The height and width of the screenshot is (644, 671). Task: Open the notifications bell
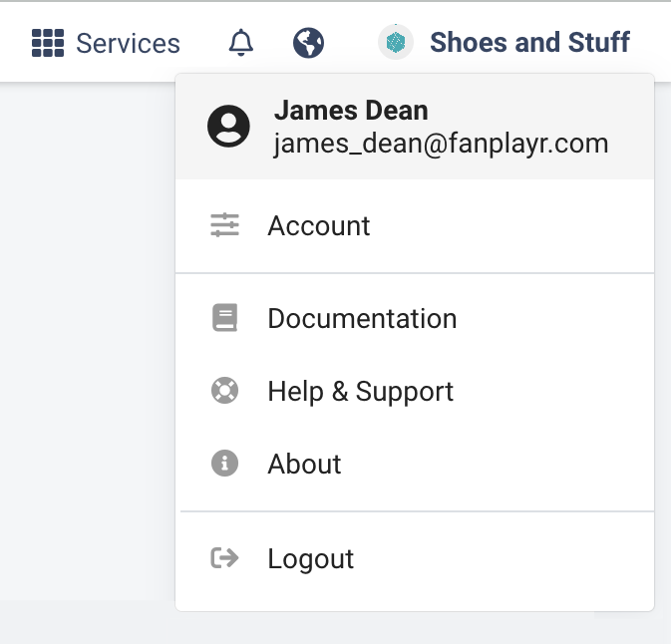coord(241,42)
